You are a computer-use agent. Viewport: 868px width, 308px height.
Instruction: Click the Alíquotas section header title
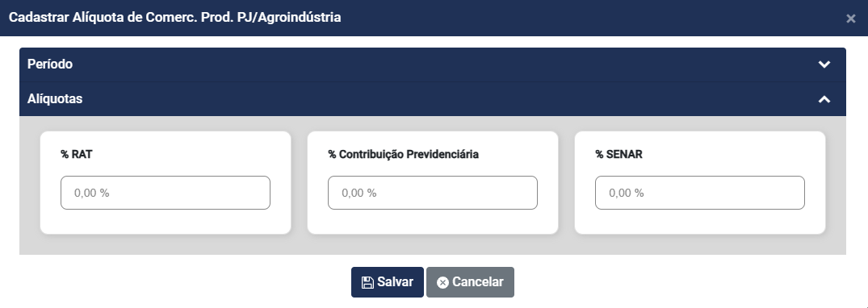[x=55, y=99]
